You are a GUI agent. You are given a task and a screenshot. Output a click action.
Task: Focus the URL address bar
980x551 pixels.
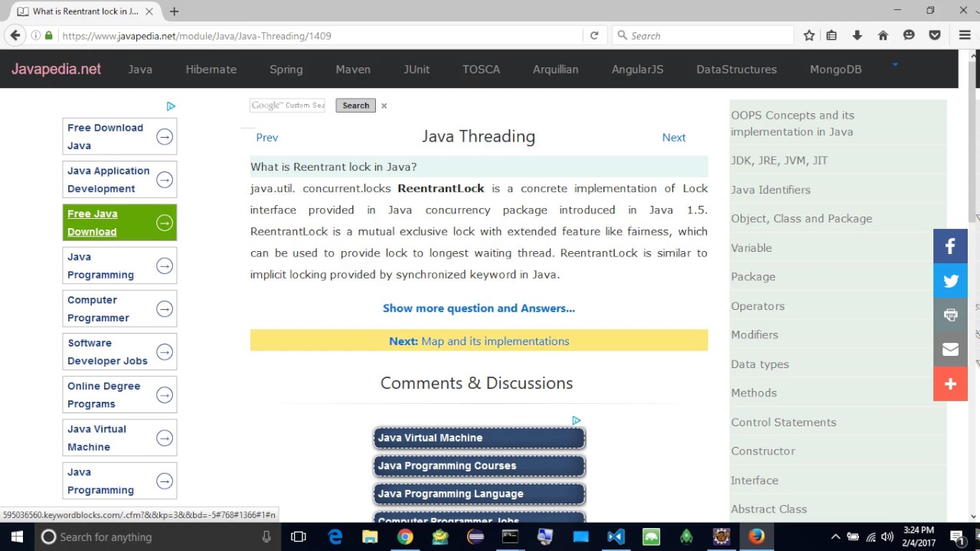coord(322,36)
